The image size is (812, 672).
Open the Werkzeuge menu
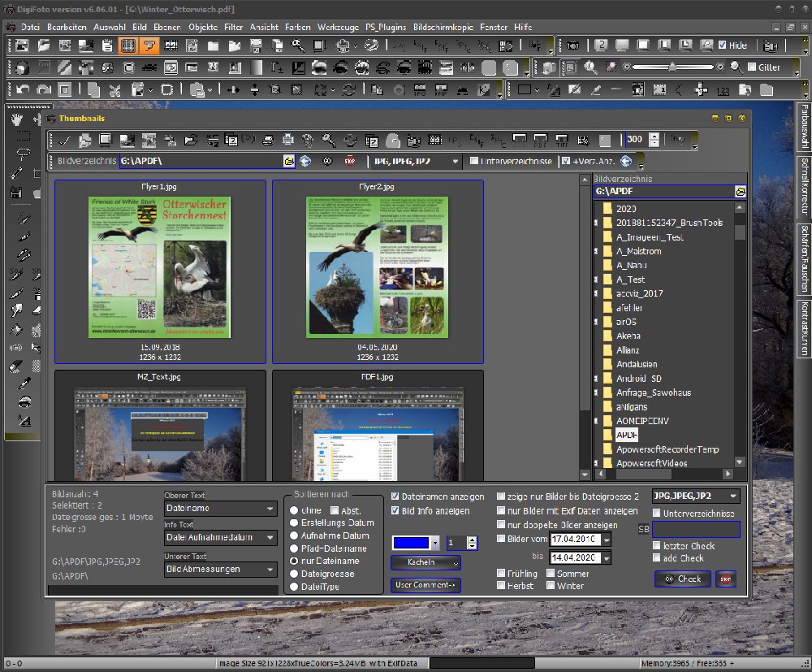point(339,27)
